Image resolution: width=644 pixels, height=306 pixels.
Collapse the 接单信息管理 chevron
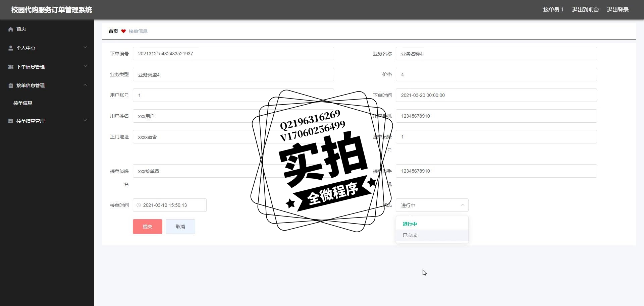85,85
